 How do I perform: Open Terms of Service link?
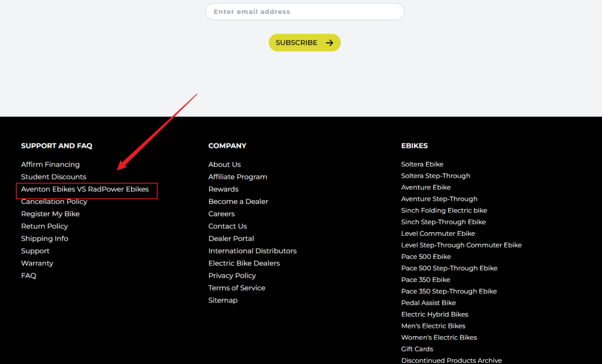pos(237,288)
